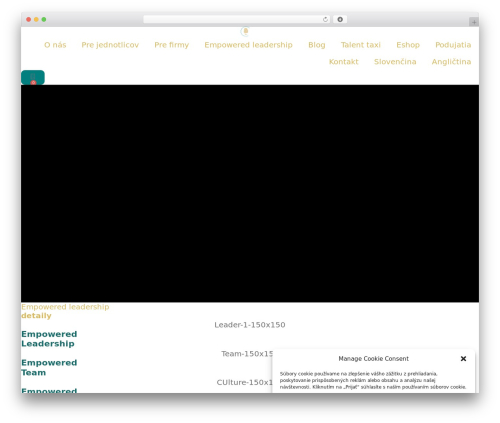The image size is (500, 423).
Task: Click the teal cart button
Action: tap(33, 77)
